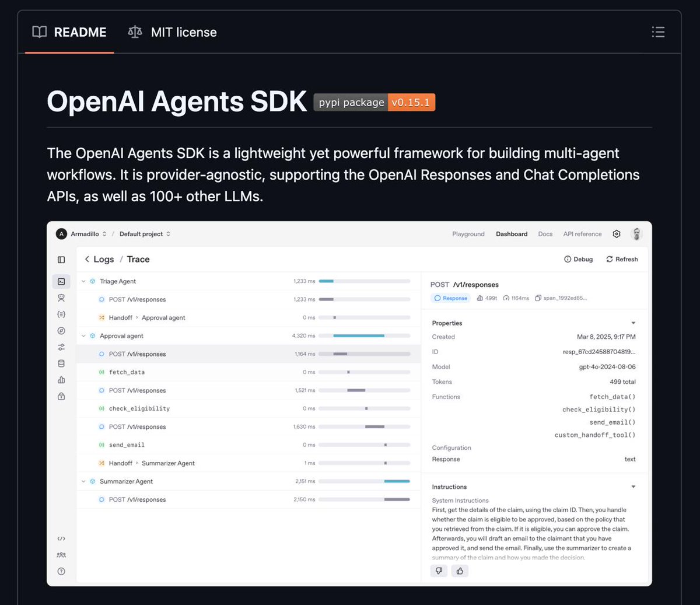Click the gpt-4o-2024-08-06 model value
This screenshot has height=605, width=700.
click(607, 367)
